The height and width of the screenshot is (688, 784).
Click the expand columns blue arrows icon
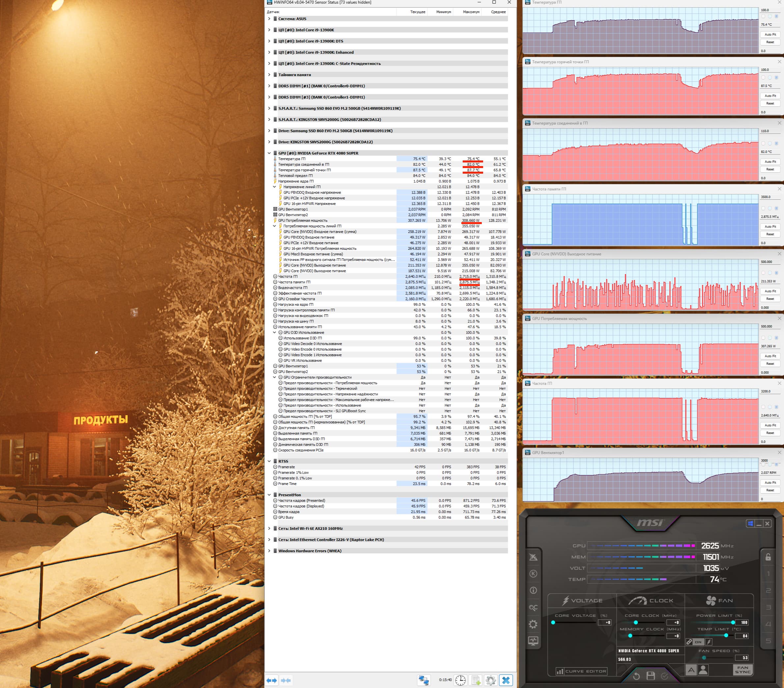(272, 680)
